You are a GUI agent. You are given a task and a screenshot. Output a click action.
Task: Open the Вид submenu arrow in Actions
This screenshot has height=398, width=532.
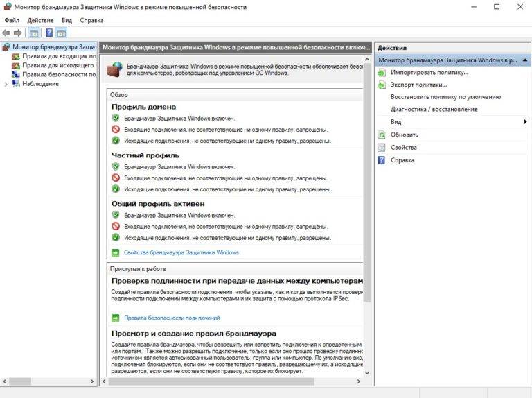pos(525,121)
